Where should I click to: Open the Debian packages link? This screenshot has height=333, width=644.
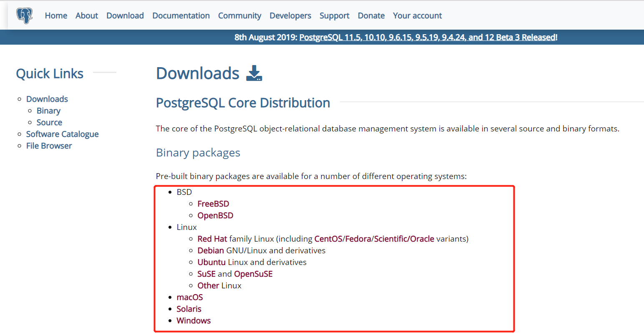point(211,250)
